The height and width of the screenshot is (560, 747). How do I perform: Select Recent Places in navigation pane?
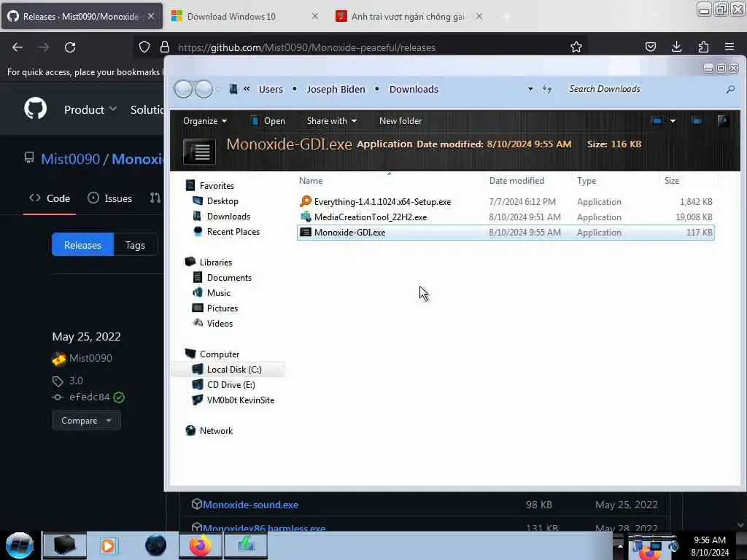(233, 231)
